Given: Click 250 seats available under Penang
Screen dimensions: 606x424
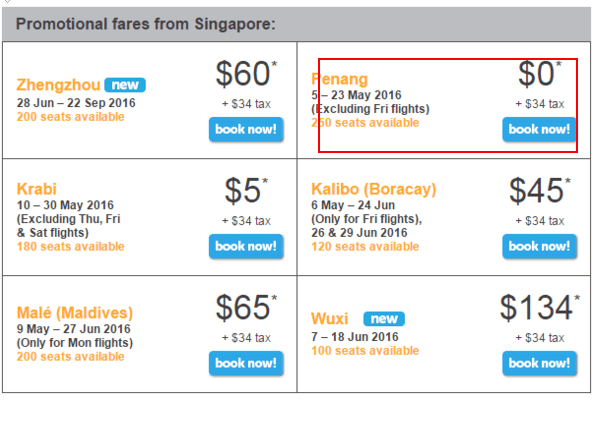Looking at the screenshot, I should click(365, 123).
